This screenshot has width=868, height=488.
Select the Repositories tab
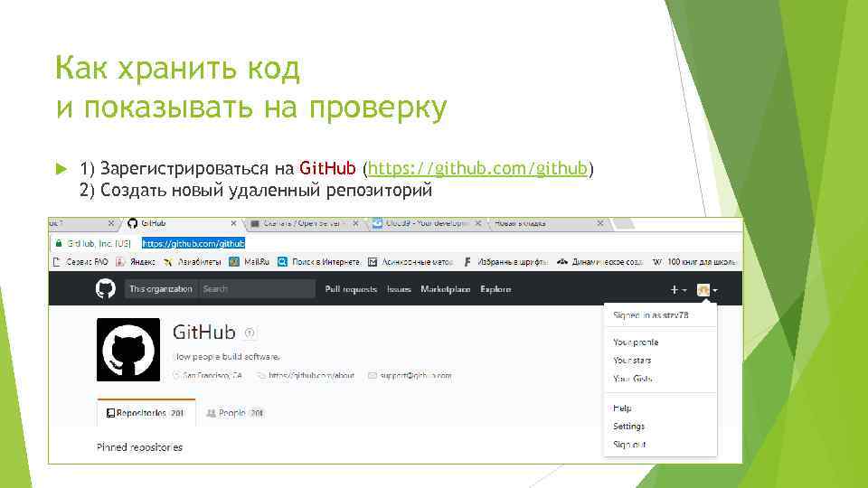pyautogui.click(x=146, y=413)
